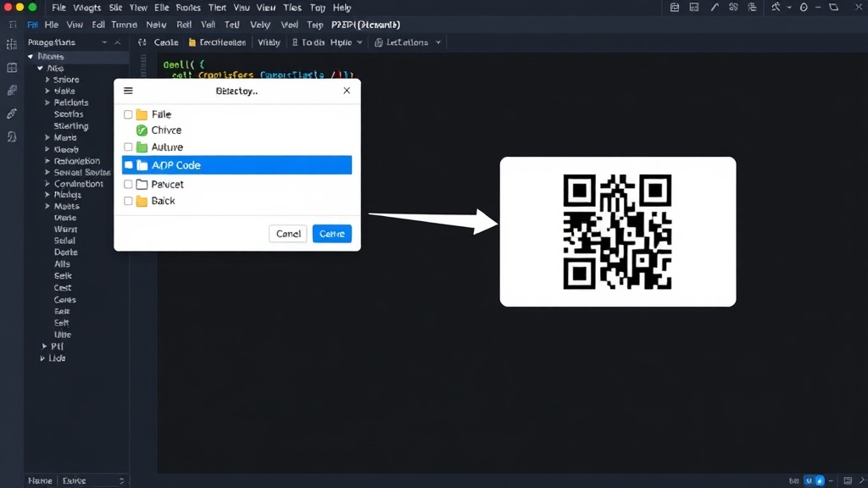868x488 pixels.
Task: Click the outlined folder icon of Pavicet
Action: pos(142,184)
